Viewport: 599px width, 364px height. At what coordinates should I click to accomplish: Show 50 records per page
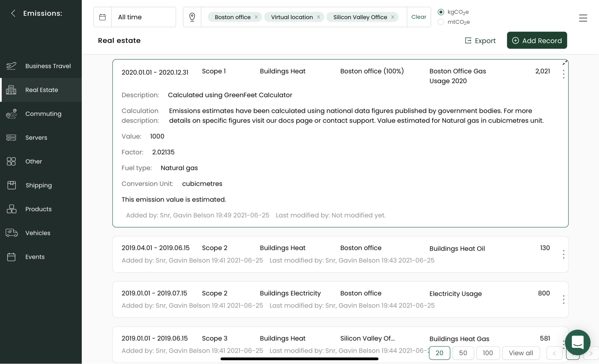pyautogui.click(x=463, y=353)
